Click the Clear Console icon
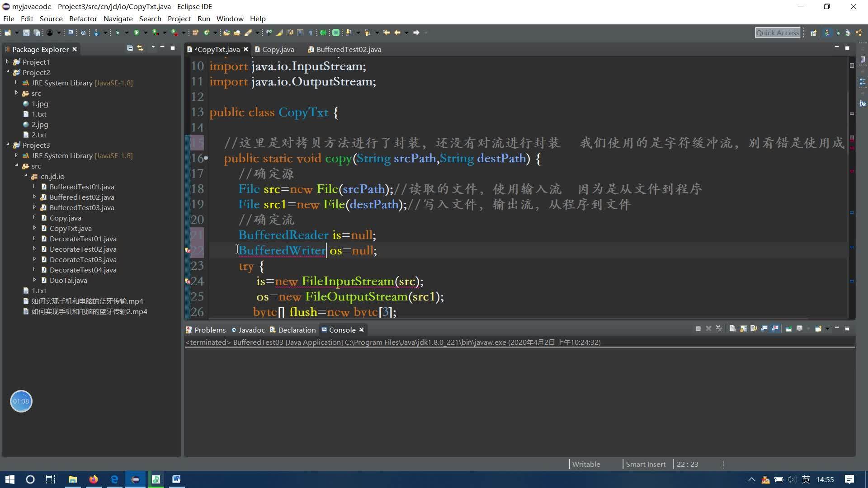868x488 pixels. [x=733, y=328]
